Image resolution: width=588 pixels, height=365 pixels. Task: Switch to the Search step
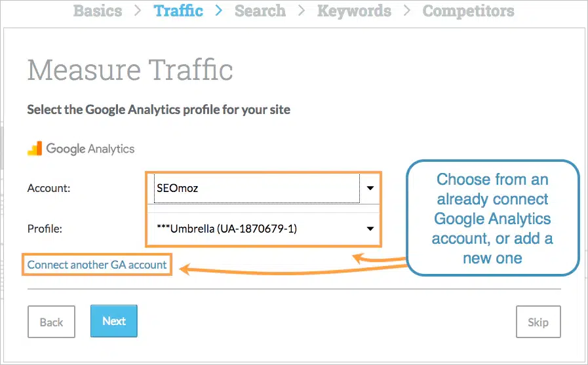[x=260, y=11]
